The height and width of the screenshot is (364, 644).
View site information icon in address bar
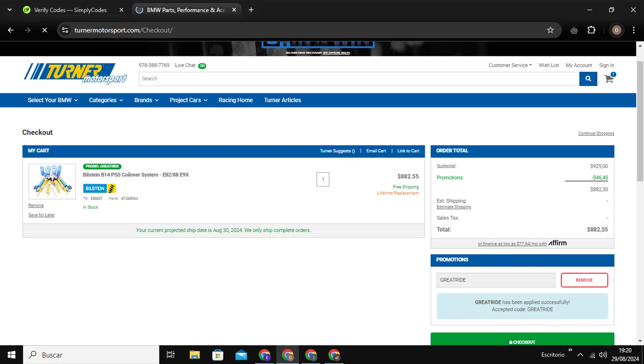65,30
